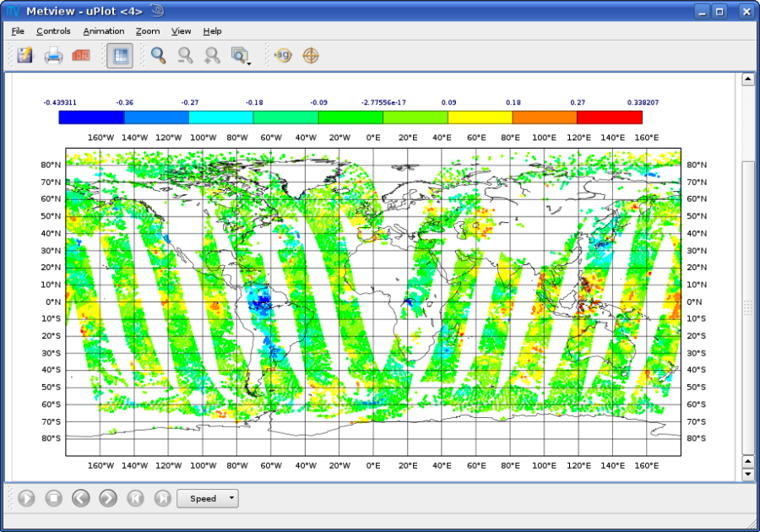Click the notepad edit icon in toolbar
Viewport: 760px width, 532px height.
pos(24,55)
